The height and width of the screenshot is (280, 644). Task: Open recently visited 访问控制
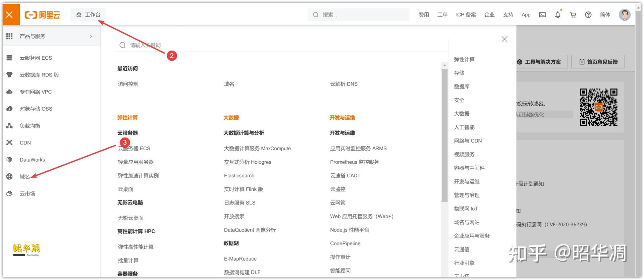tap(128, 84)
